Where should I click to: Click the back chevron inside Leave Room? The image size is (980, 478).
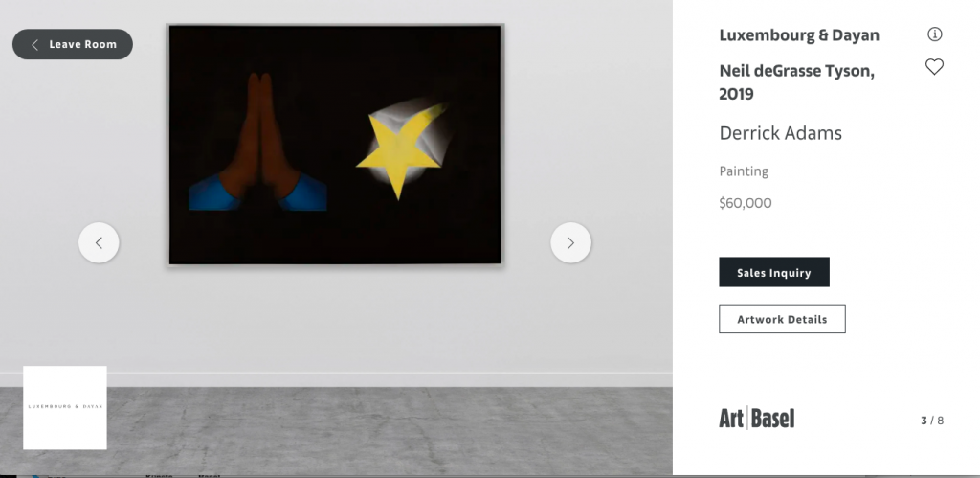pos(35,44)
